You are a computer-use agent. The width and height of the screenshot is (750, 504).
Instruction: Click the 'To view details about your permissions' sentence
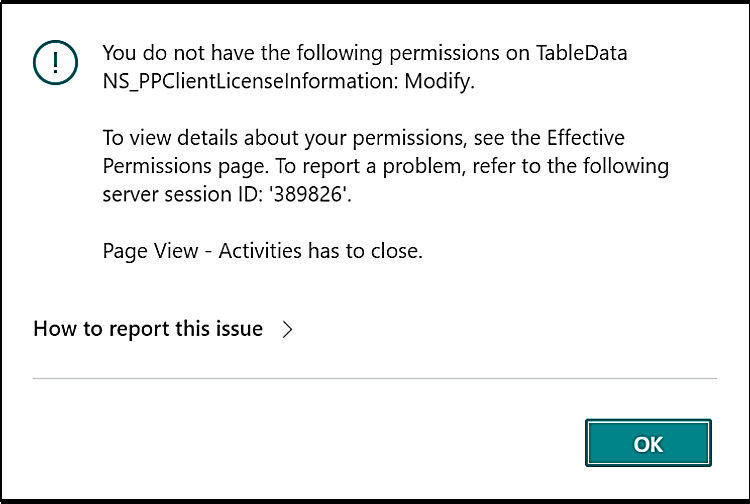click(364, 138)
